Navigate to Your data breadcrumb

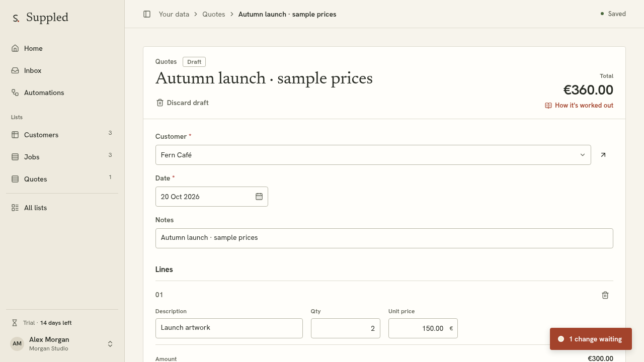click(x=174, y=14)
